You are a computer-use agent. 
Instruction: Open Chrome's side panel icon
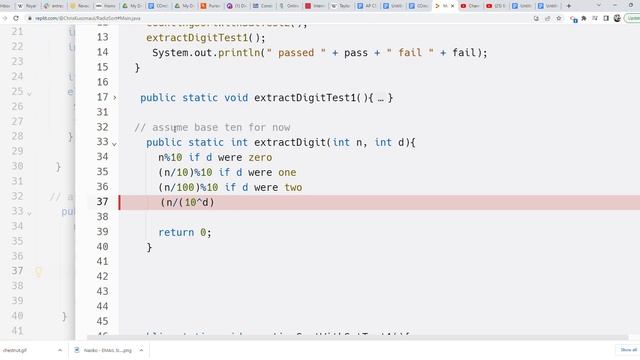point(606,18)
